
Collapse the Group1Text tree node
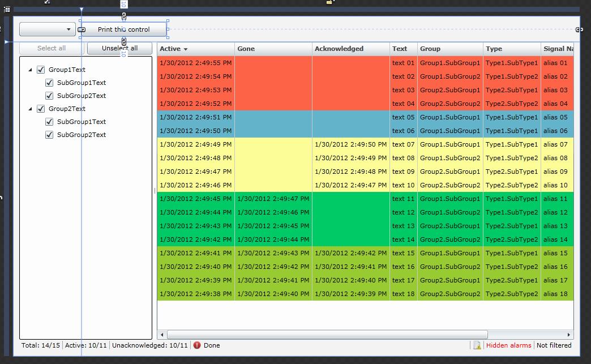coord(31,70)
